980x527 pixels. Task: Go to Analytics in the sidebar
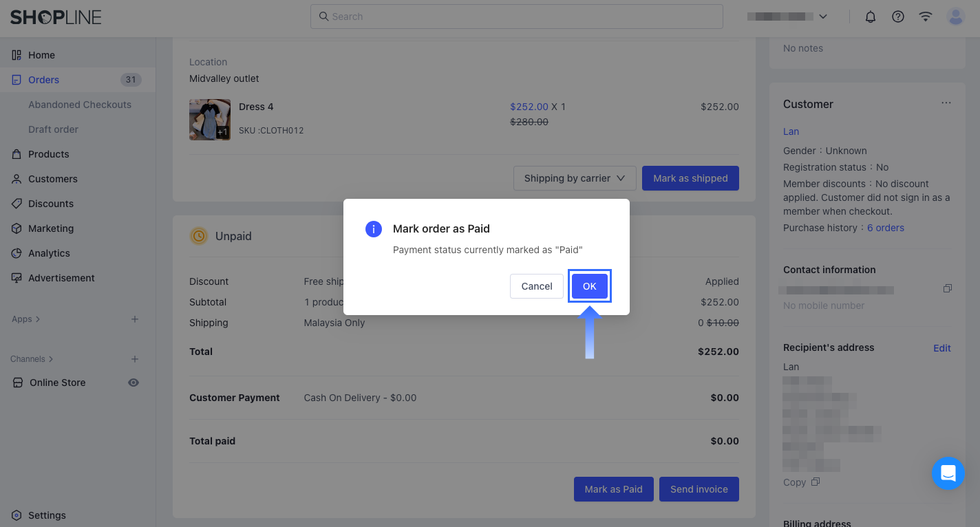(49, 253)
